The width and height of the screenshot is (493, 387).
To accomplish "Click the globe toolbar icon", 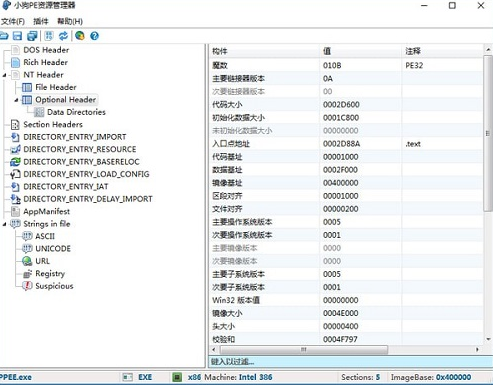I will click(x=80, y=36).
